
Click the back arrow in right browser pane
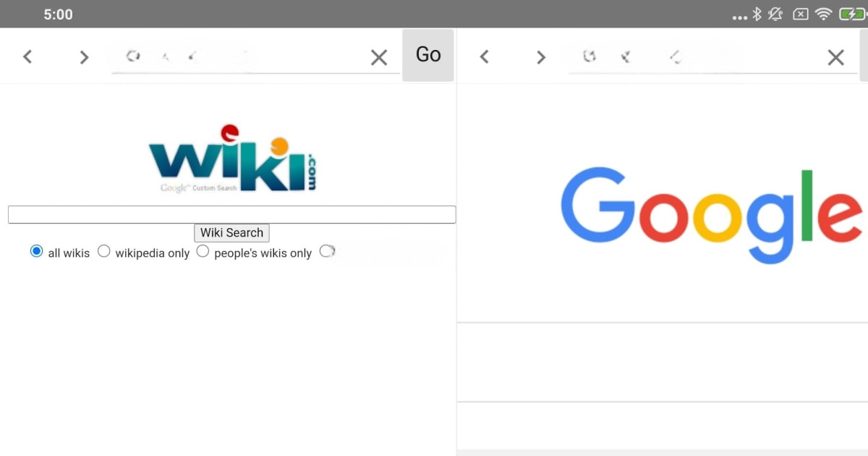click(484, 56)
